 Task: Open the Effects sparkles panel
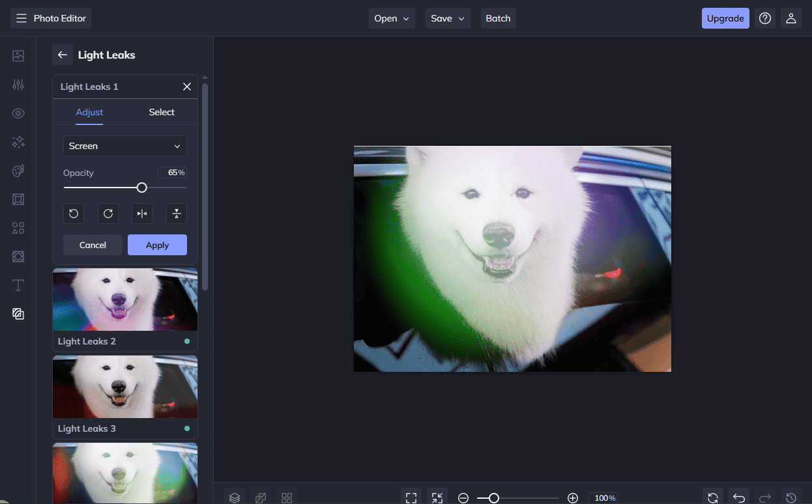[x=18, y=141]
